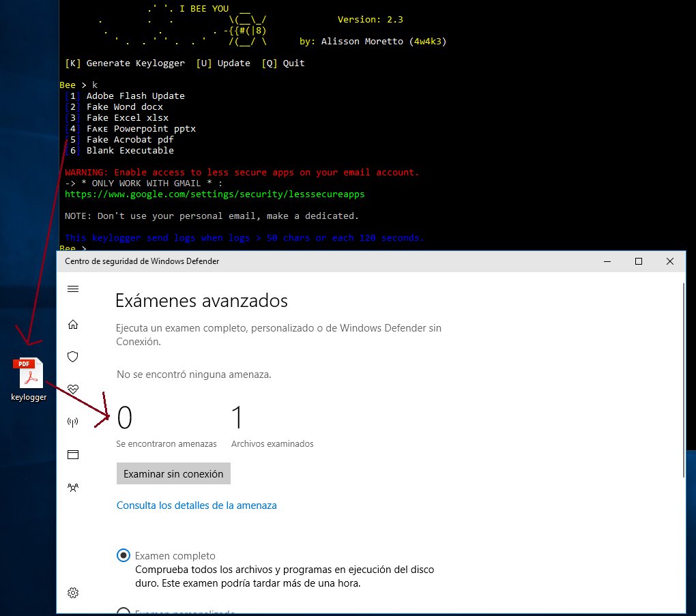Viewport: 696px width, 616px height.
Task: Click Examinar sin conexión button
Action: pos(173,473)
